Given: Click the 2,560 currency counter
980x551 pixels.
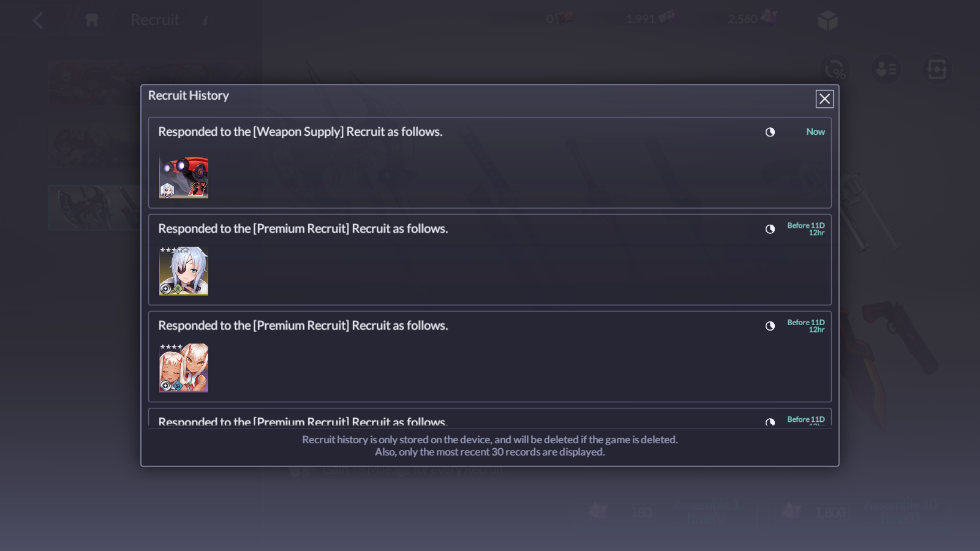Looking at the screenshot, I should [x=752, y=19].
